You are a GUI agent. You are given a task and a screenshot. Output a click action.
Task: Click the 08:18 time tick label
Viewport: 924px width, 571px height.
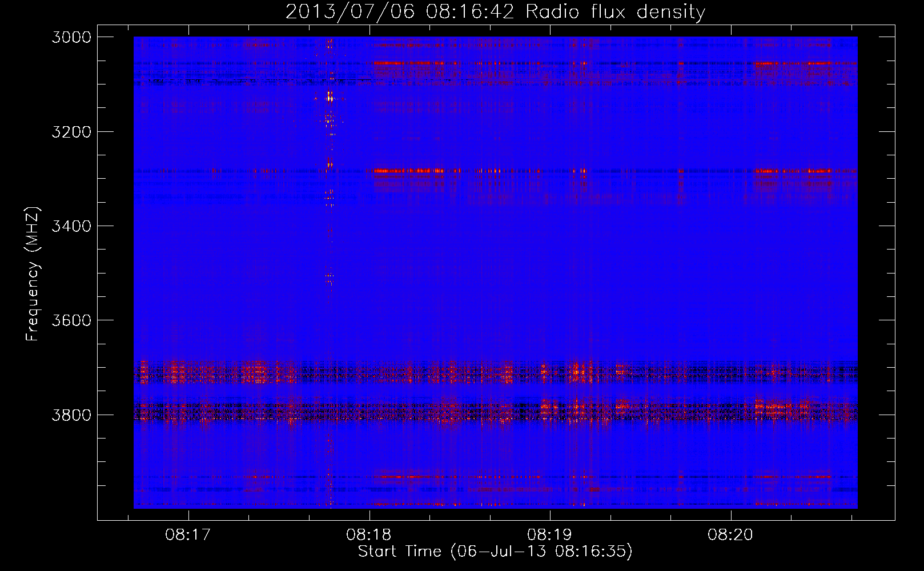coord(369,535)
